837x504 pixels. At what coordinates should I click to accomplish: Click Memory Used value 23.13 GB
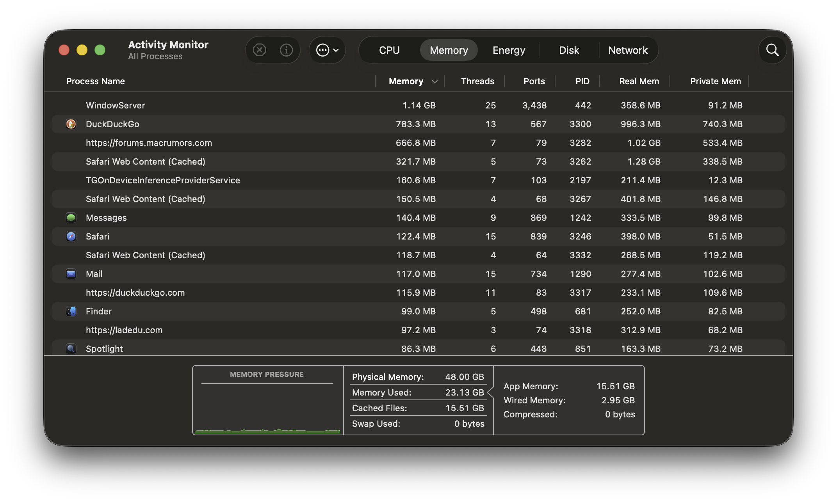[465, 392]
